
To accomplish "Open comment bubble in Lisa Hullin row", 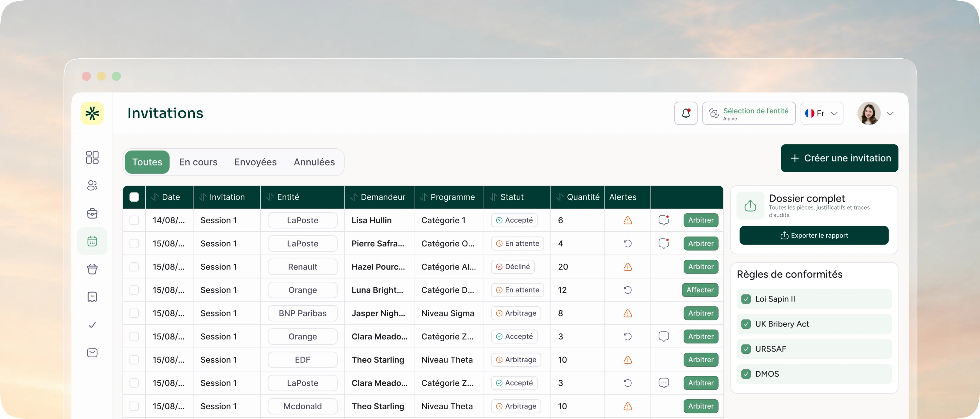I will pyautogui.click(x=664, y=220).
